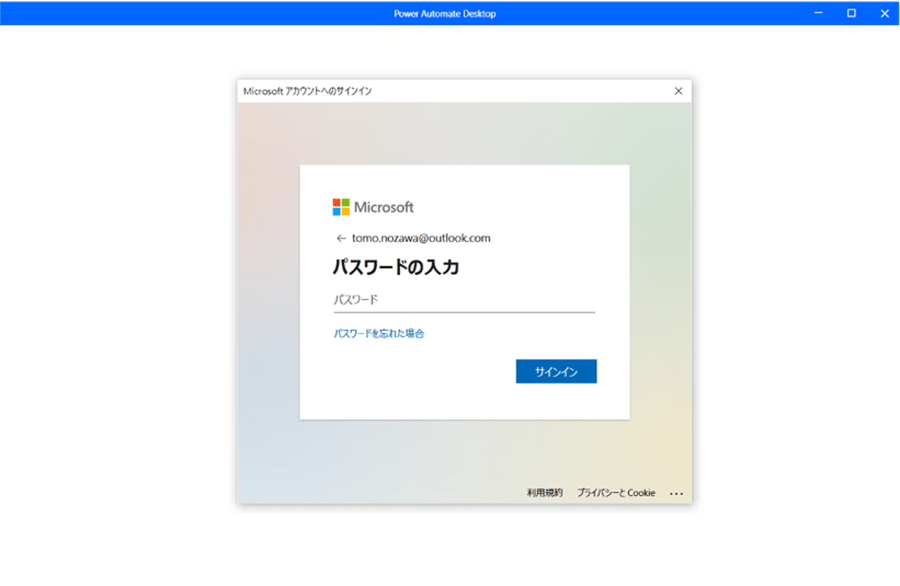
Task: Click the blue サインイン button
Action: [x=556, y=371]
